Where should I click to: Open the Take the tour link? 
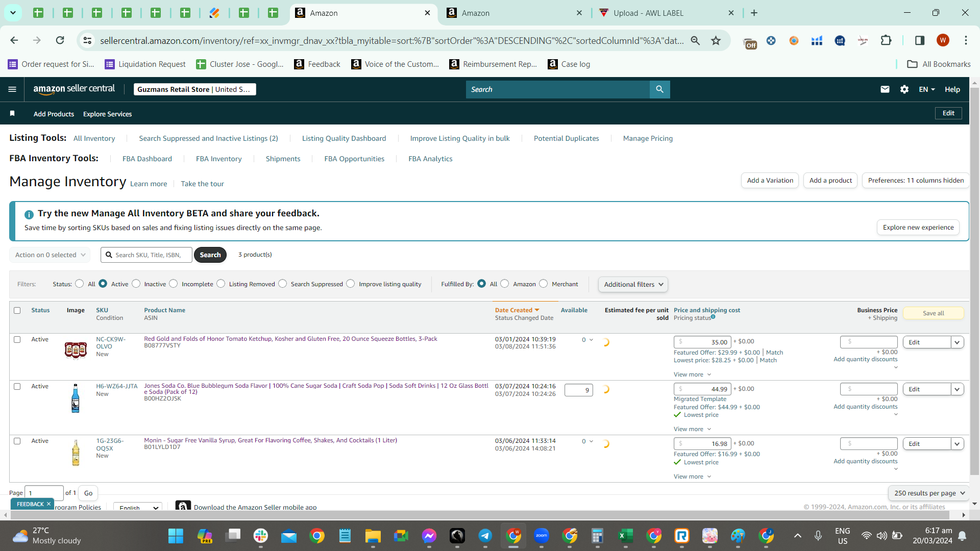[202, 184]
